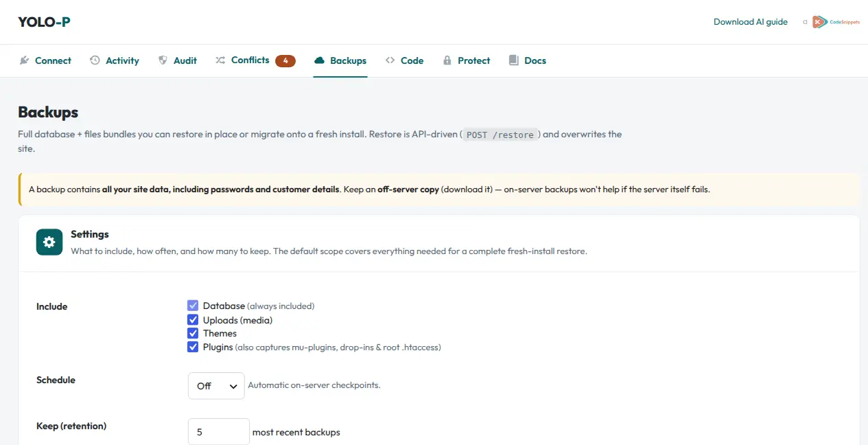Screen dimensions: 868x445
Task: Click the cloud icon beside Backups
Action: pyautogui.click(x=319, y=60)
